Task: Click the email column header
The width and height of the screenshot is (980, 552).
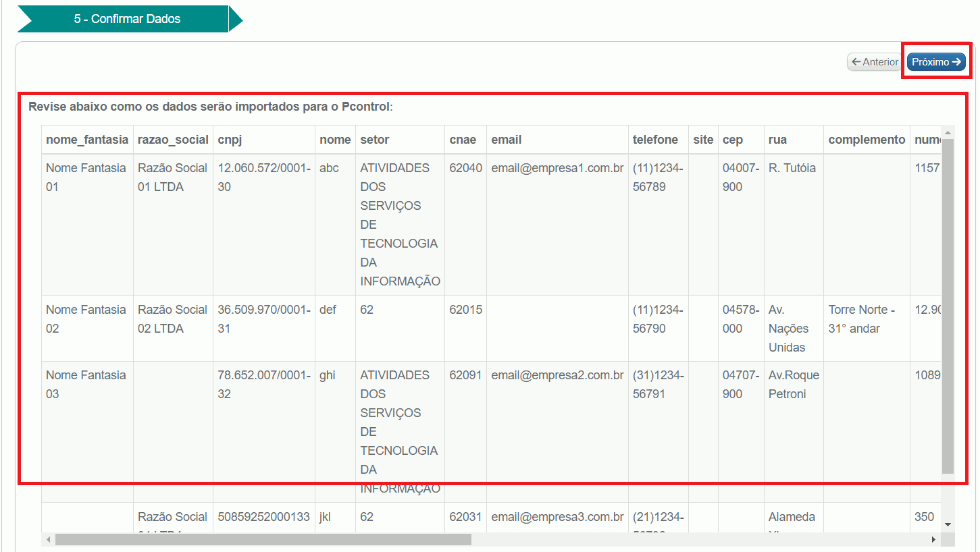Action: 557,140
